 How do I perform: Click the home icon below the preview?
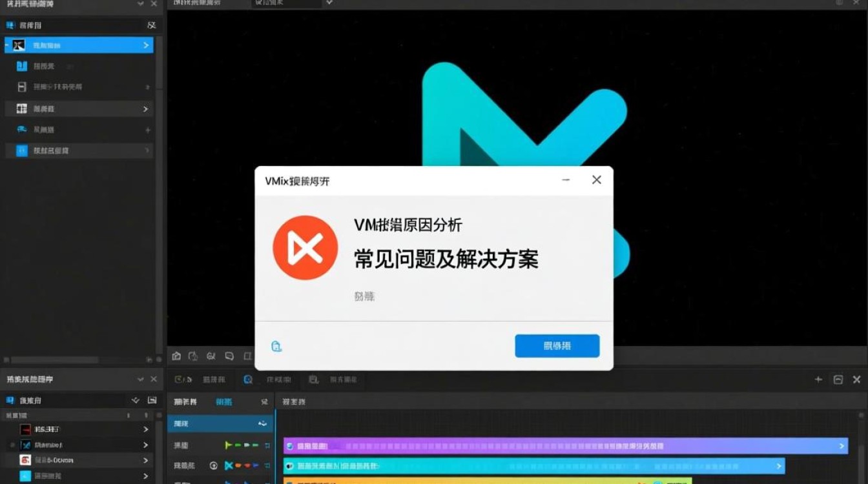tap(176, 356)
